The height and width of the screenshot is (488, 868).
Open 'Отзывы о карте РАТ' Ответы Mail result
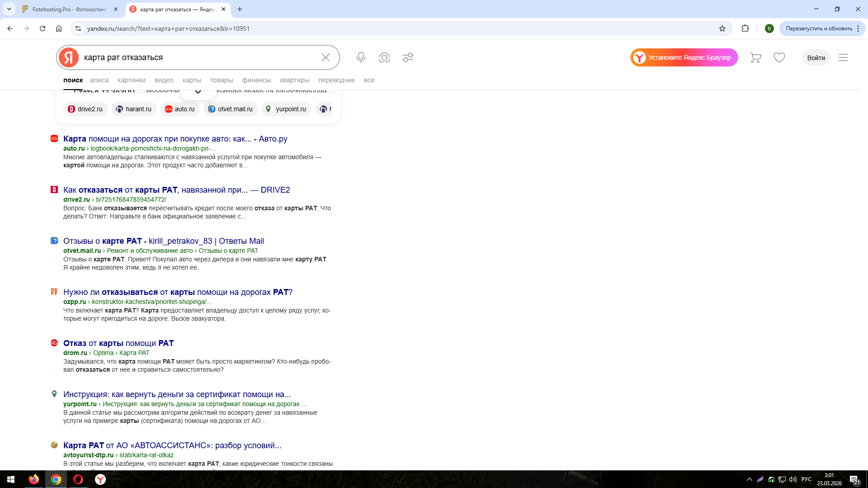tap(164, 241)
